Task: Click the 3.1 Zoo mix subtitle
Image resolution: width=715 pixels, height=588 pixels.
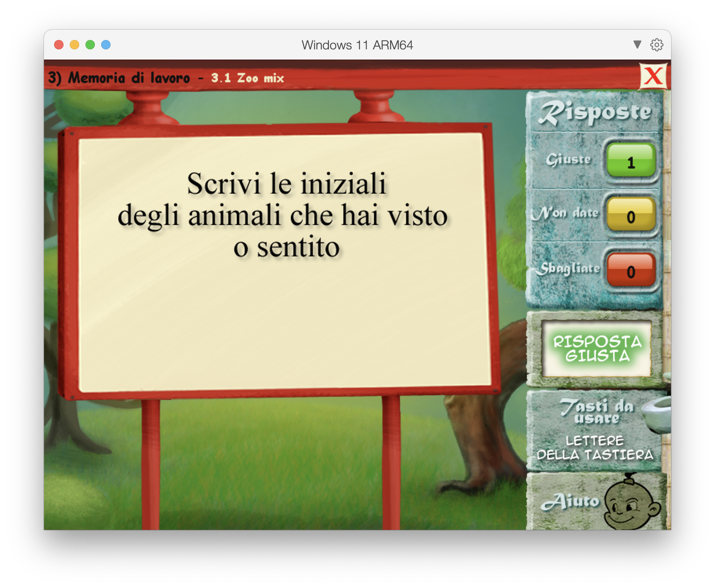Action: 247,78
